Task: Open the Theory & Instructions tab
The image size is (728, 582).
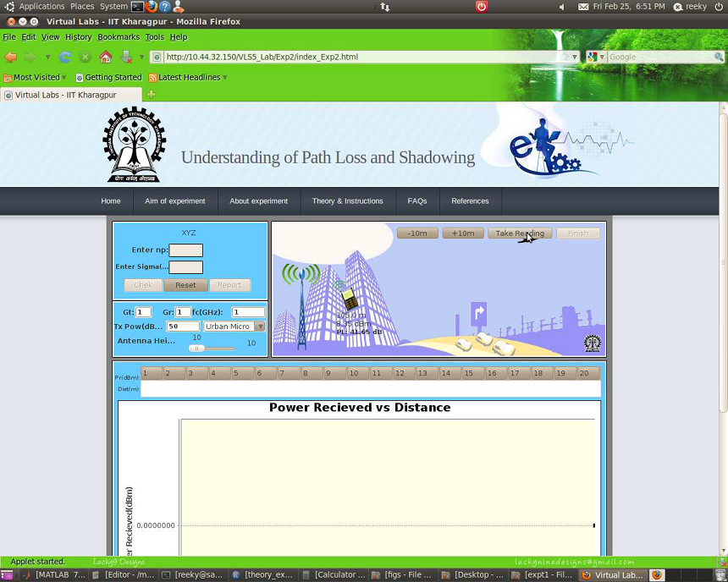Action: pyautogui.click(x=347, y=201)
